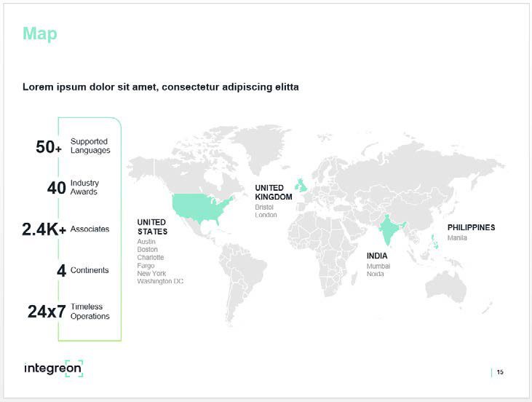Select the "24x7" Timeless Operations figure
This screenshot has width=532, height=402.
click(47, 312)
